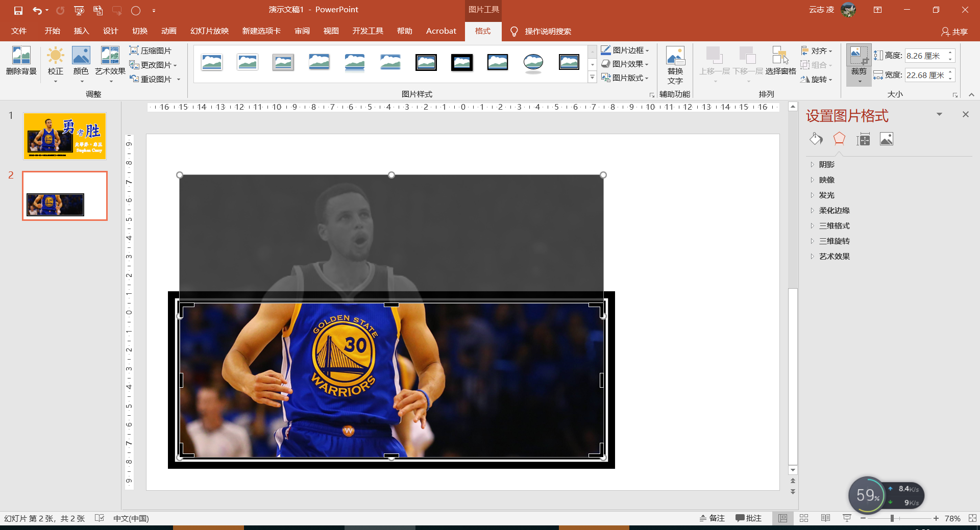Open Size & Properties icon in format pane
This screenshot has width=980, height=530.
(863, 139)
